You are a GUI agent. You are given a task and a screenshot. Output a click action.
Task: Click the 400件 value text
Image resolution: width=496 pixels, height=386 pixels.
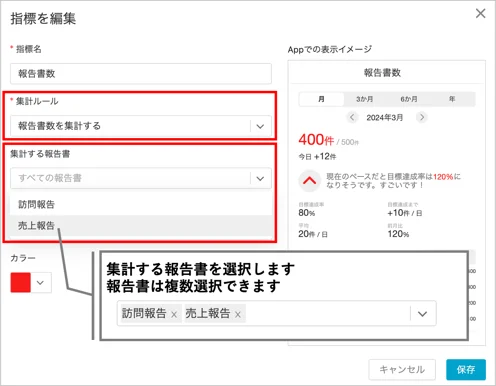[316, 140]
